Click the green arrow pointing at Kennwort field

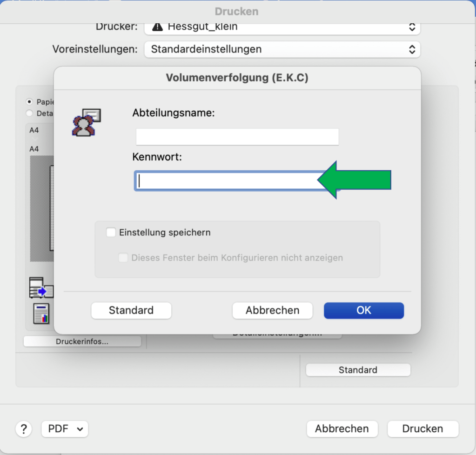click(355, 180)
